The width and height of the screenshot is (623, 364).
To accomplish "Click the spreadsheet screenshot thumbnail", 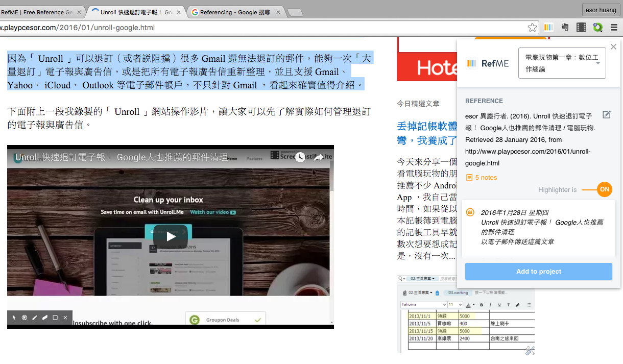I will 465,314.
